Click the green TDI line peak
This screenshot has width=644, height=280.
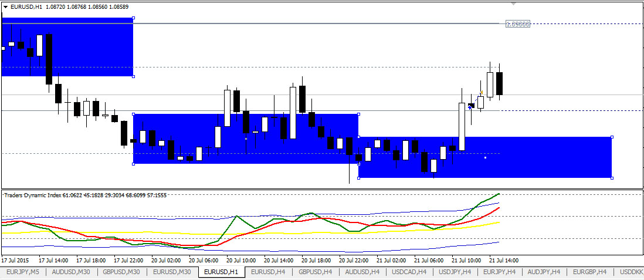click(499, 193)
